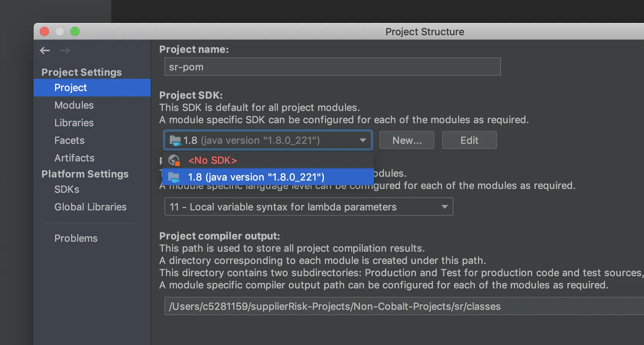Click the New... SDK button

[x=407, y=140]
